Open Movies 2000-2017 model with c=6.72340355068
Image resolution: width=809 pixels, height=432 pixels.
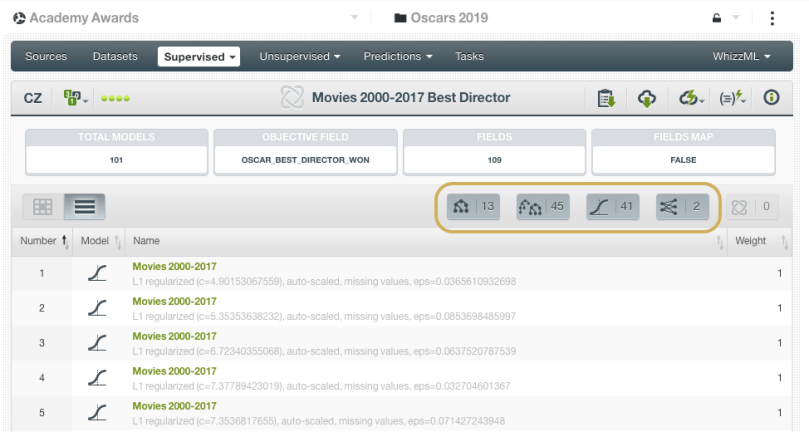tap(174, 337)
